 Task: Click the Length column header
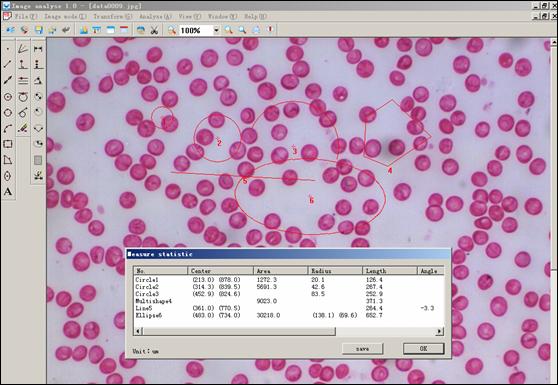click(x=390, y=271)
